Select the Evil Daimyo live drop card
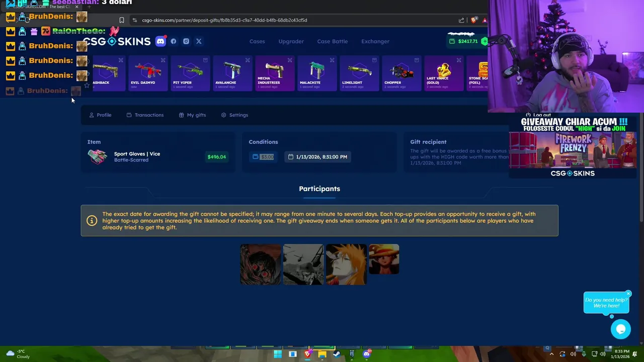This screenshot has width=644, height=362. (148, 73)
